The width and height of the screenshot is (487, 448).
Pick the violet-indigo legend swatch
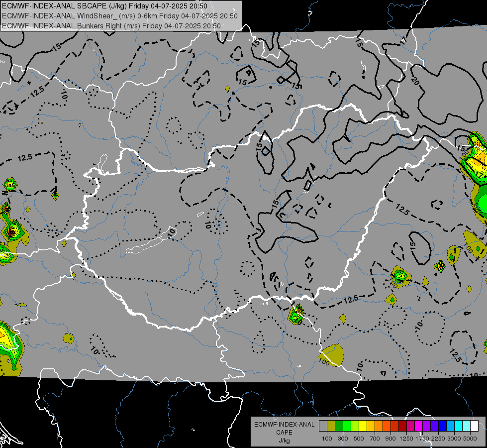pyautogui.click(x=434, y=426)
